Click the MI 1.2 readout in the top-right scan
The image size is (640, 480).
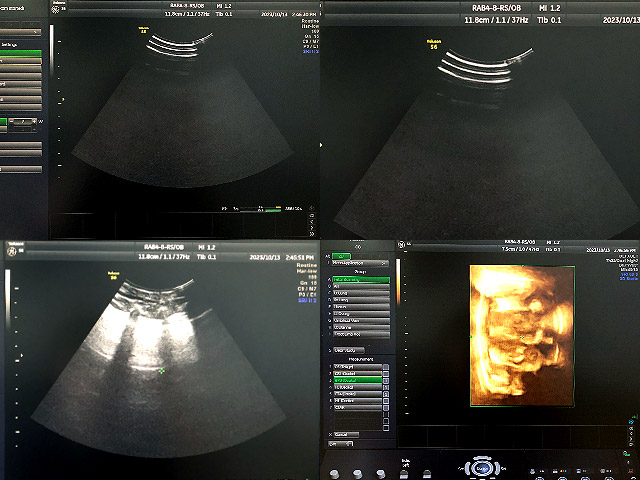(x=549, y=8)
